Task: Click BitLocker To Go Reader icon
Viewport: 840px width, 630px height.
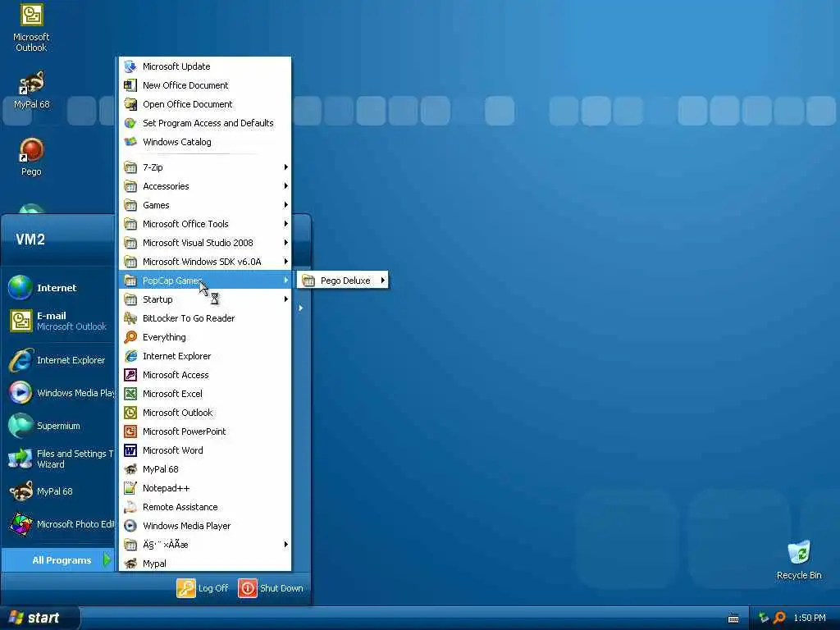Action: [130, 318]
